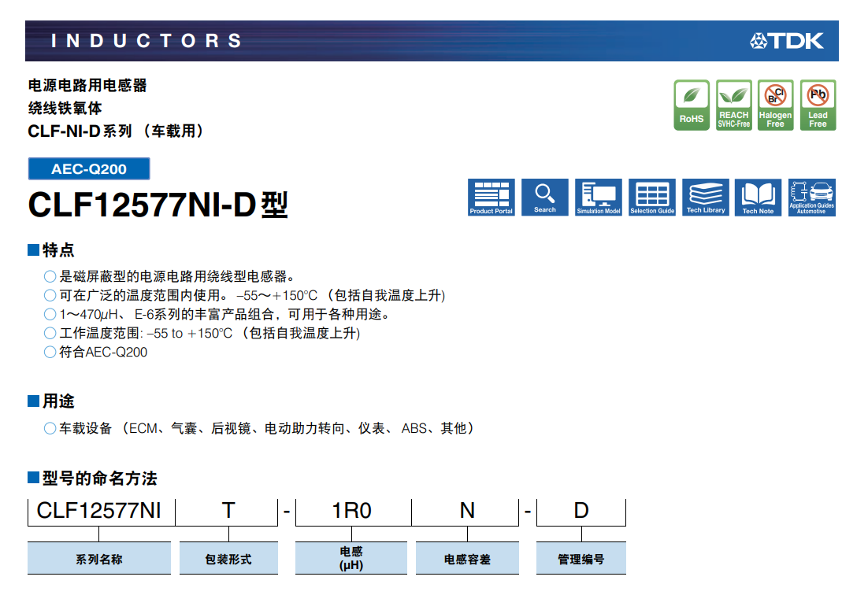The image size is (868, 595).
Task: Click the TDK logo in header
Action: pyautogui.click(x=787, y=41)
